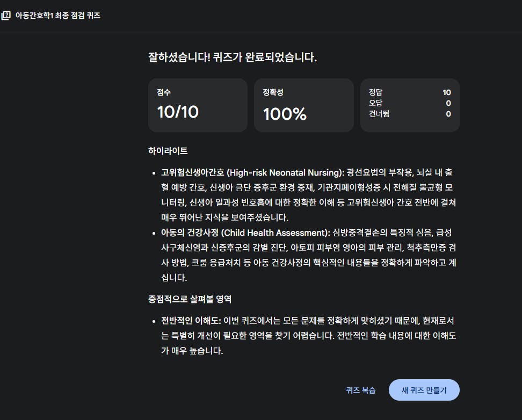
Task: Click the 퀴즈 복습 link
Action: point(360,390)
